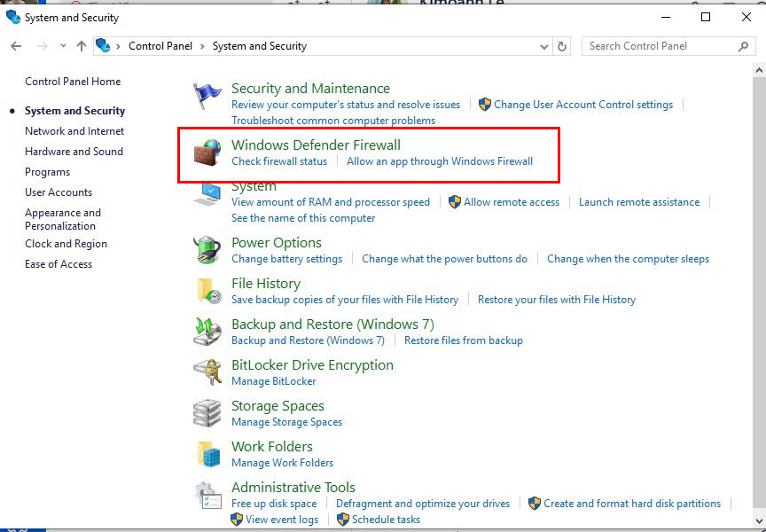Open the recent locations dropdown beside the forward arrow
This screenshot has height=532, width=766.
pyautogui.click(x=61, y=45)
